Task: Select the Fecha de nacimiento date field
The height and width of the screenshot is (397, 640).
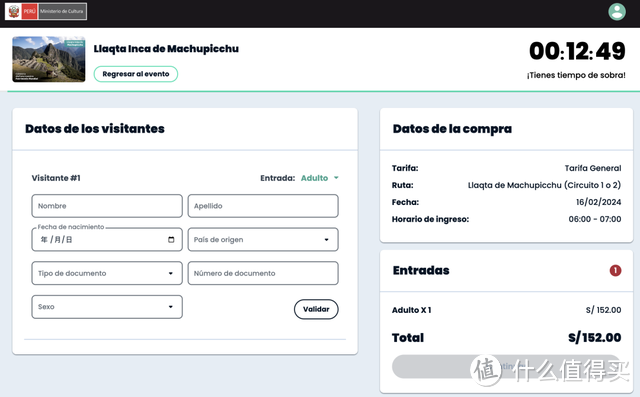Action: (107, 240)
